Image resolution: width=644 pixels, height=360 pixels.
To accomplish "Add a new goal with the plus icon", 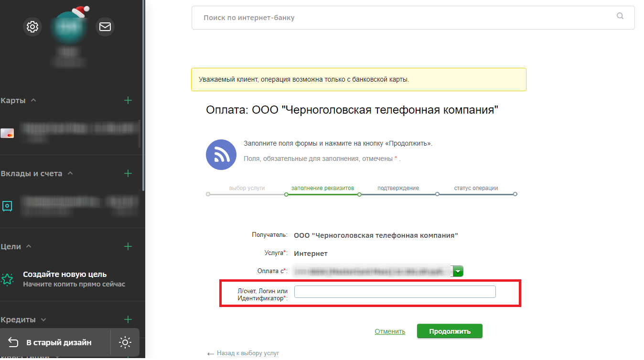I will [x=128, y=246].
